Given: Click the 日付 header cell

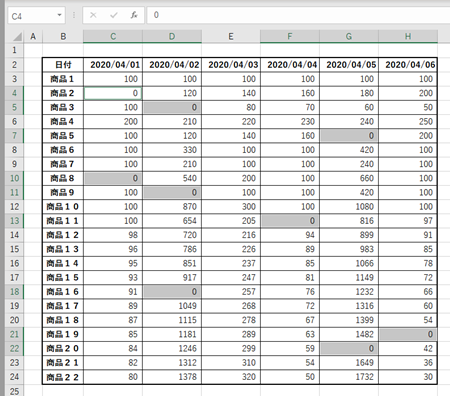Looking at the screenshot, I should pos(63,65).
